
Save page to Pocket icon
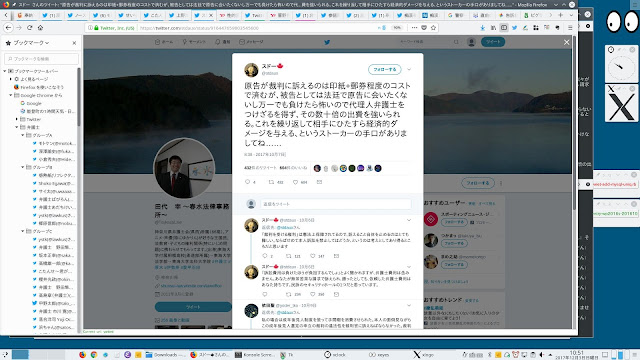(424, 28)
